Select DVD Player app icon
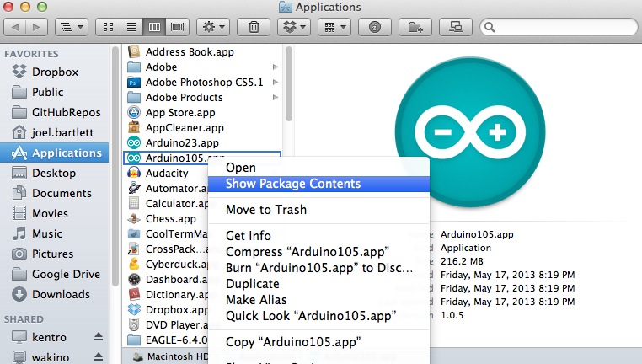Screen dimensions: 642x364 tap(134, 324)
